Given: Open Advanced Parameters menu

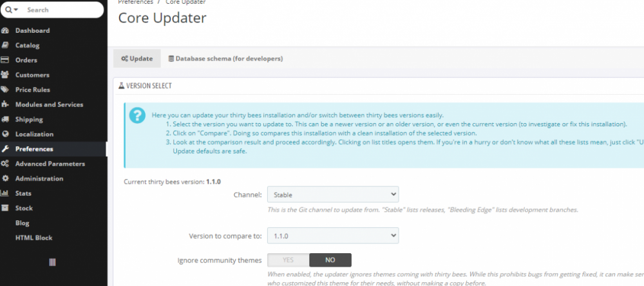Looking at the screenshot, I should click(x=50, y=164).
